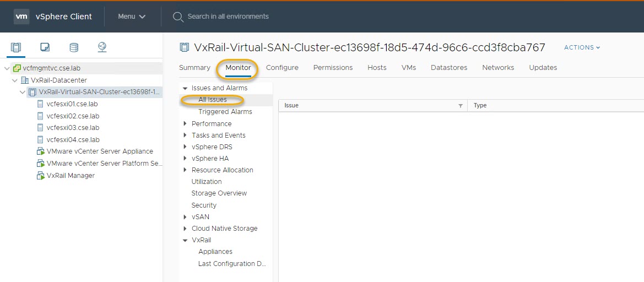Switch to the Configure tab
The width and height of the screenshot is (644, 282).
click(282, 68)
